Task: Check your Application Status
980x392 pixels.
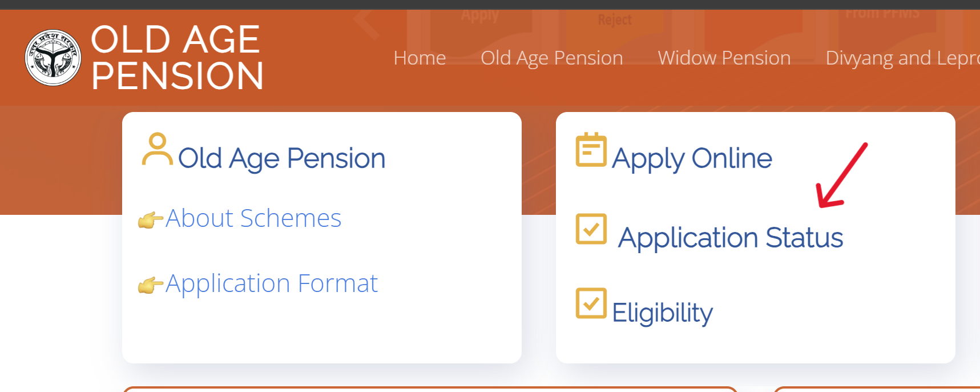Action: click(731, 237)
